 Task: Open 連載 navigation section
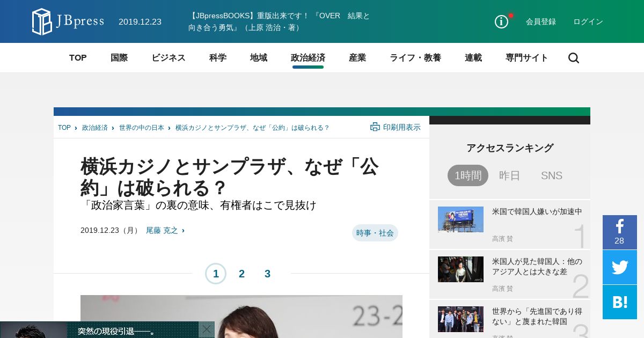pos(473,58)
